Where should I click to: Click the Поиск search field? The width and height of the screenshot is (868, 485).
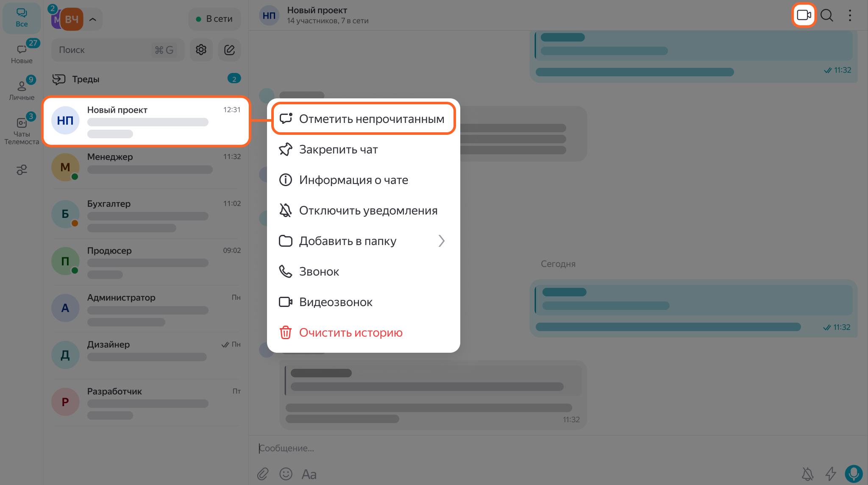[104, 50]
